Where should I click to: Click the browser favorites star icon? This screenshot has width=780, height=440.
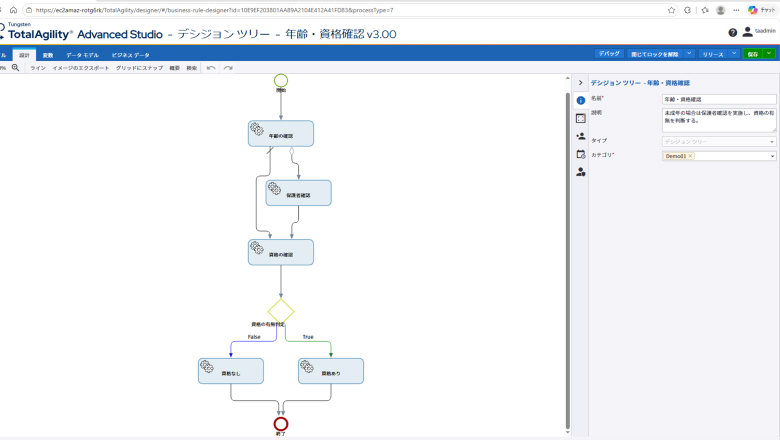click(x=672, y=10)
